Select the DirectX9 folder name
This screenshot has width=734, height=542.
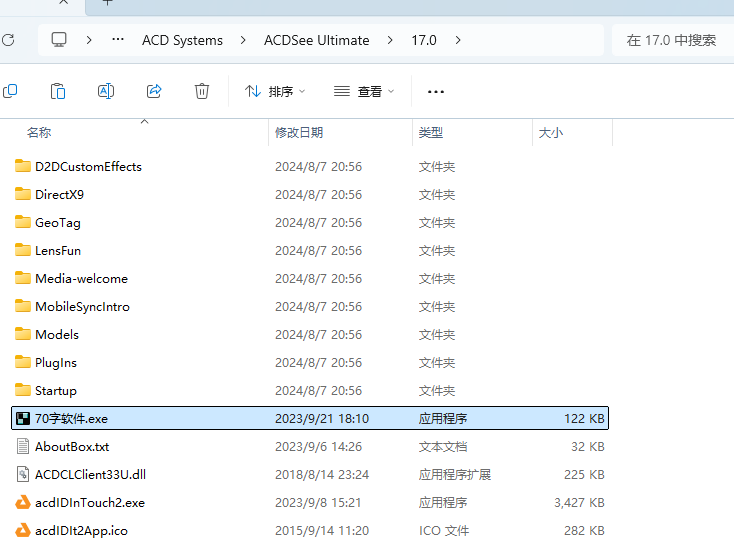tap(59, 195)
